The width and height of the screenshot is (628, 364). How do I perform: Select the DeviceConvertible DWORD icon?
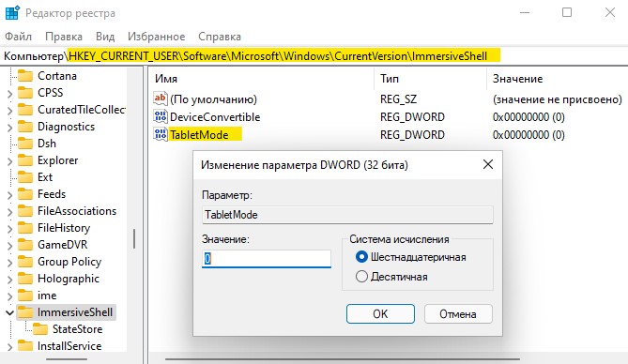coord(161,116)
